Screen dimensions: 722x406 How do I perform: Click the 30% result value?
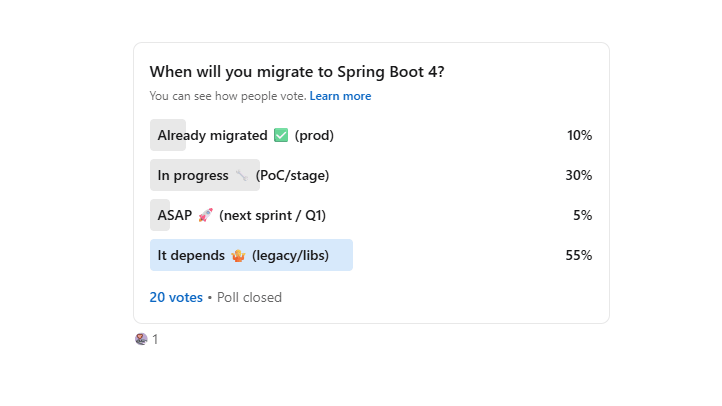click(579, 175)
